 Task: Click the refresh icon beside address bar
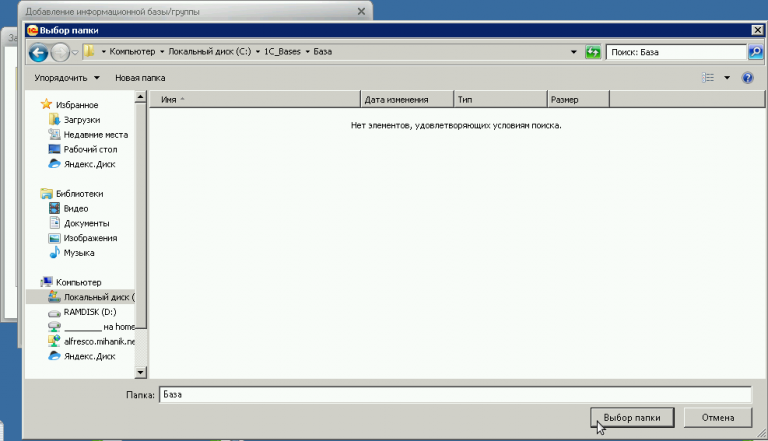pos(593,52)
